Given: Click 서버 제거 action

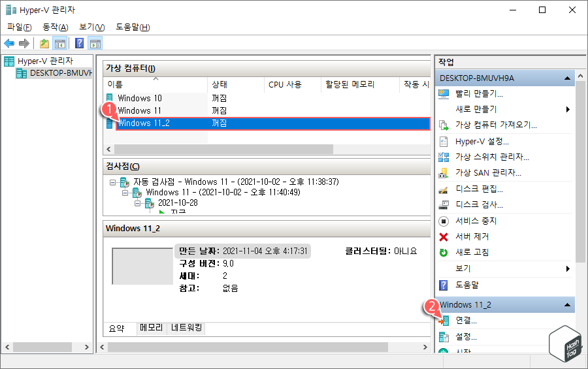Looking at the screenshot, I should coord(472,237).
